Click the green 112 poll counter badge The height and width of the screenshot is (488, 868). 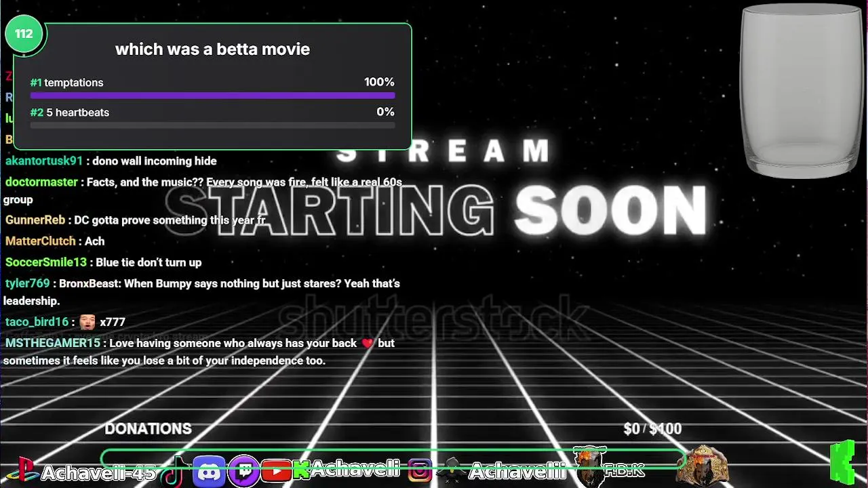24,34
